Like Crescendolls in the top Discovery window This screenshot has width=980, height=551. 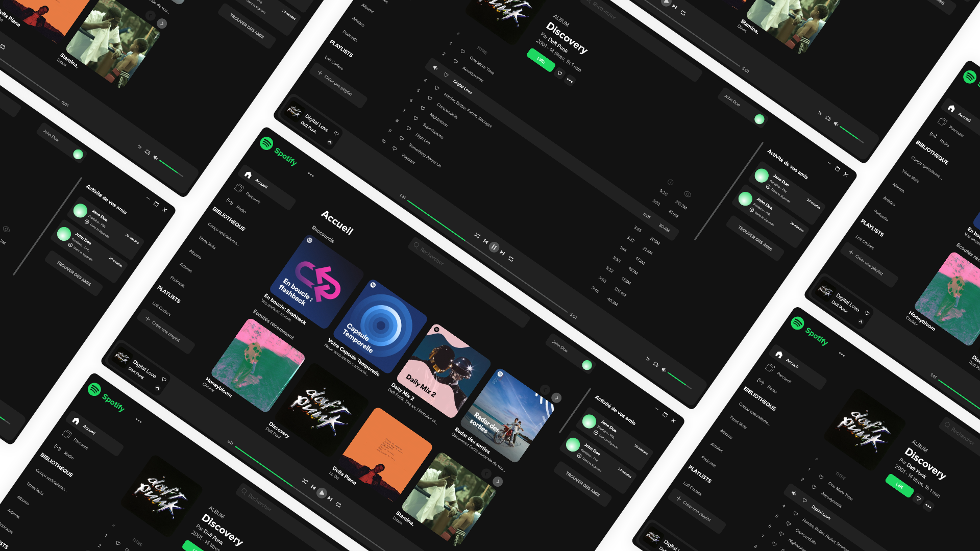pos(429,97)
